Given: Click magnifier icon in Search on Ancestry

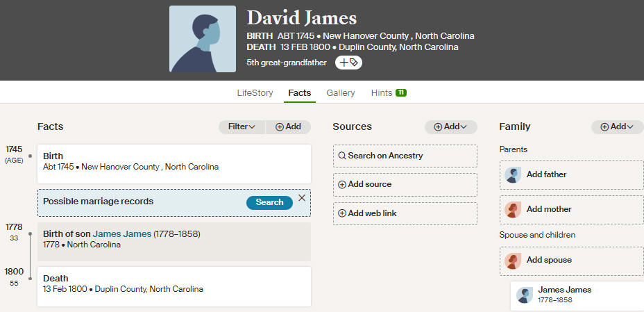Looking at the screenshot, I should (342, 156).
